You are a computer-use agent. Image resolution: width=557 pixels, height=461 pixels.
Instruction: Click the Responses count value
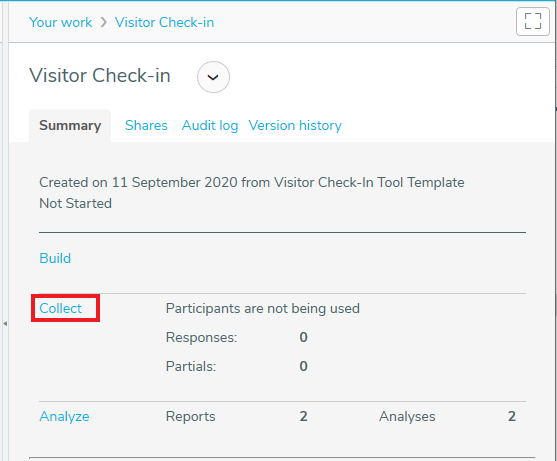(303, 337)
